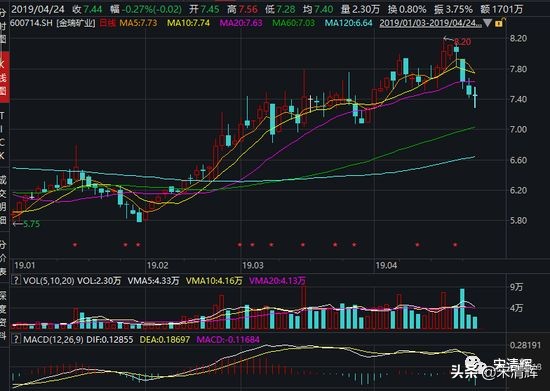
Task: Click the last candlestick on the chart
Action: coord(475,97)
